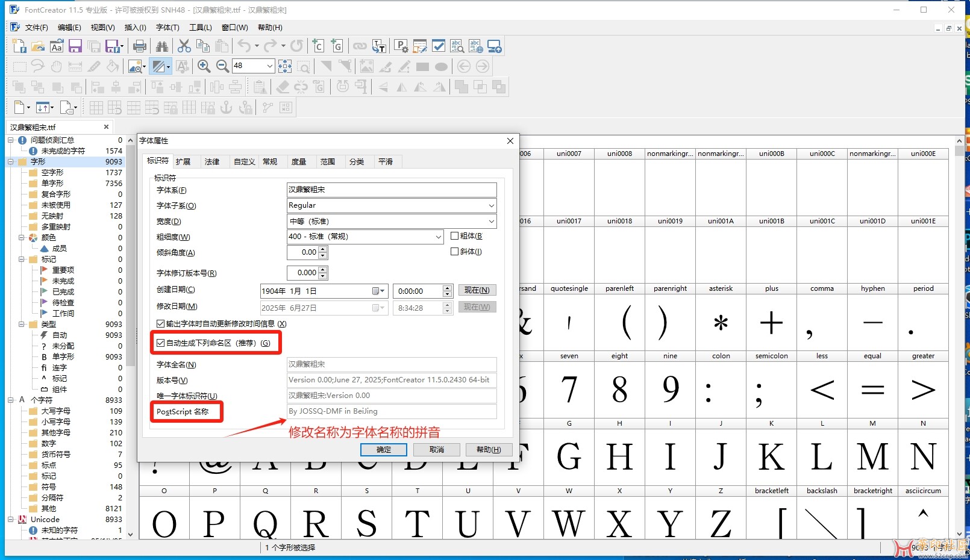Open installed fonts with the Aa icon
Image resolution: width=970 pixels, height=560 pixels.
coord(57,46)
